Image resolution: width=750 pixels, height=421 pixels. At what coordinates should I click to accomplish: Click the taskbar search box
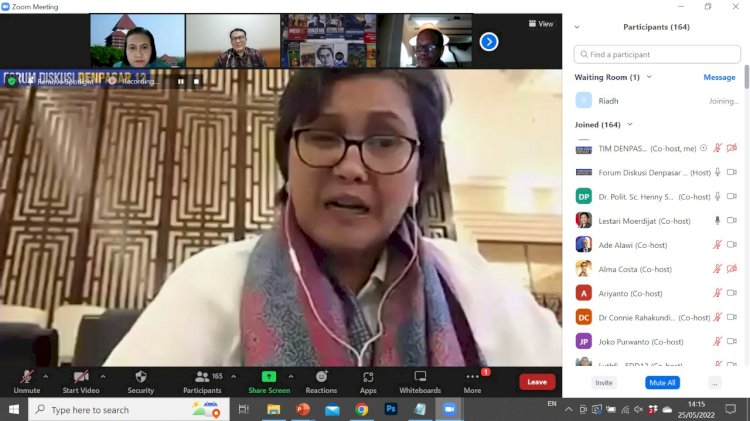click(x=129, y=410)
